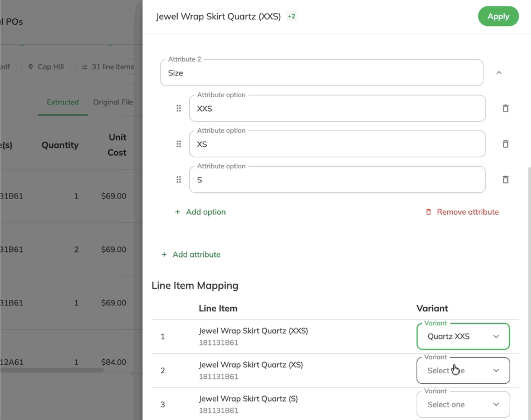Image resolution: width=531 pixels, height=420 pixels.
Task: Open variant dropdown for Quartz (S) line item
Action: pyautogui.click(x=463, y=404)
